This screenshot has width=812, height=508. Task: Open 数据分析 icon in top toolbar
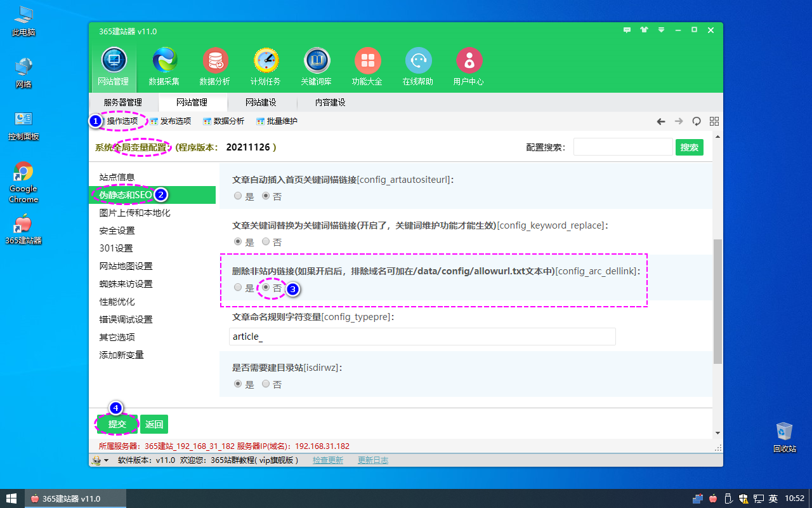pos(215,67)
